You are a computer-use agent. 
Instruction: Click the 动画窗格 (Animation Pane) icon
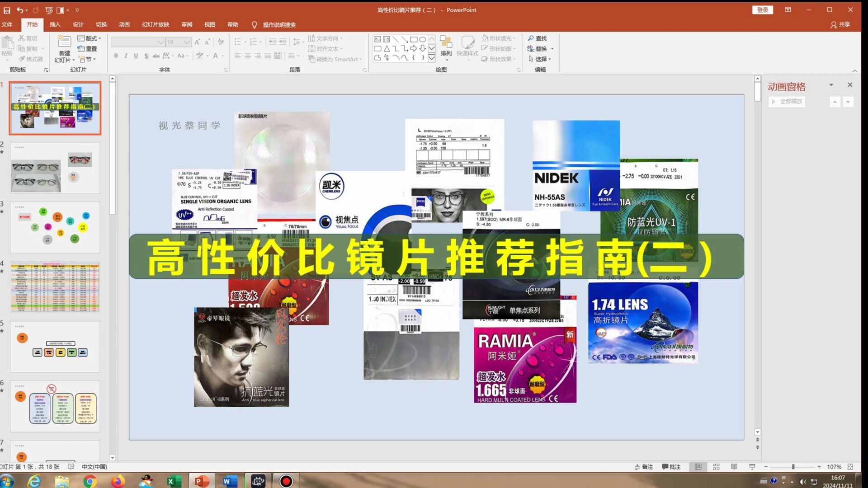tap(786, 86)
